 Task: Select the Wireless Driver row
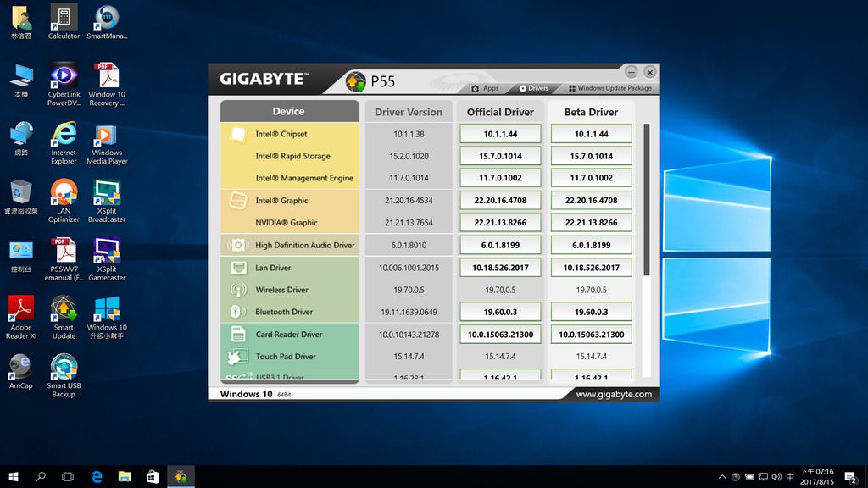tap(290, 290)
